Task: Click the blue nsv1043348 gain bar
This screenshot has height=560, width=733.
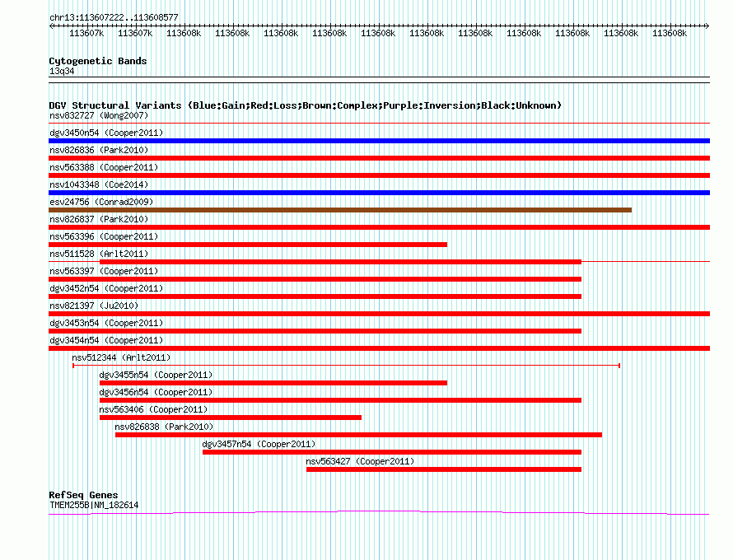Action: 379,193
